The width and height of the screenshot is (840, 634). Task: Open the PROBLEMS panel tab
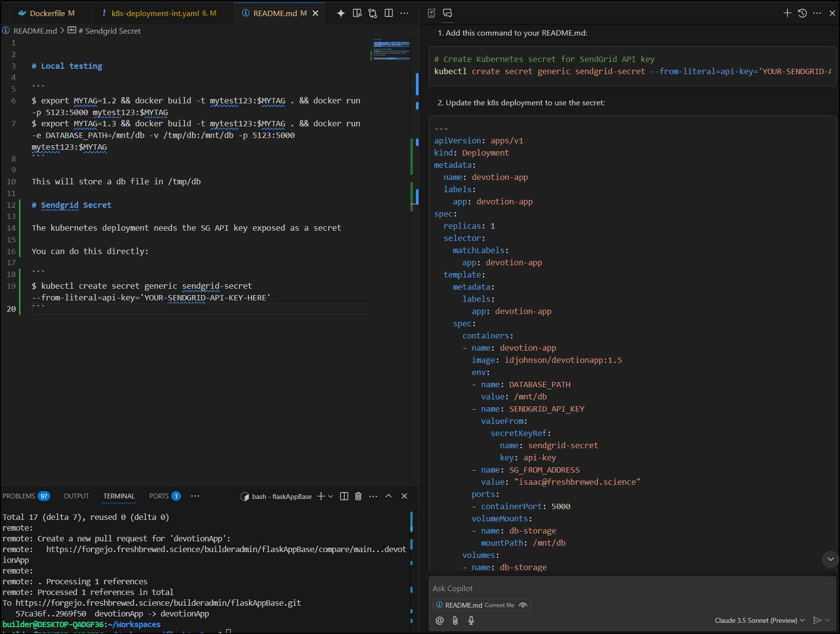pos(26,496)
